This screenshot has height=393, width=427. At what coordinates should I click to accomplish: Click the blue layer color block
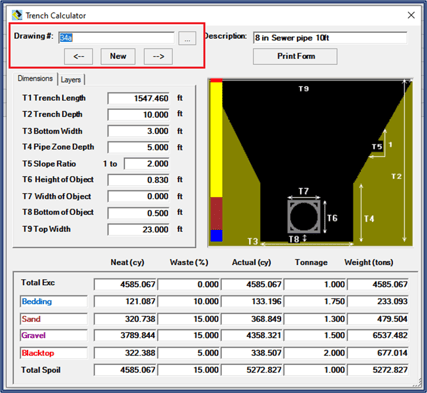point(216,236)
